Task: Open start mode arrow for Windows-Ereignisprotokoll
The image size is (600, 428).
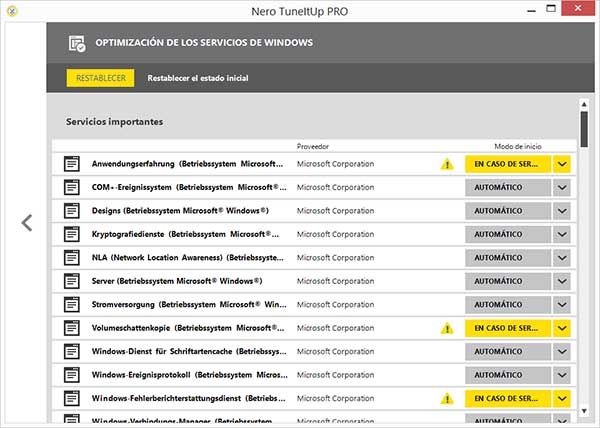Action: pyautogui.click(x=562, y=375)
